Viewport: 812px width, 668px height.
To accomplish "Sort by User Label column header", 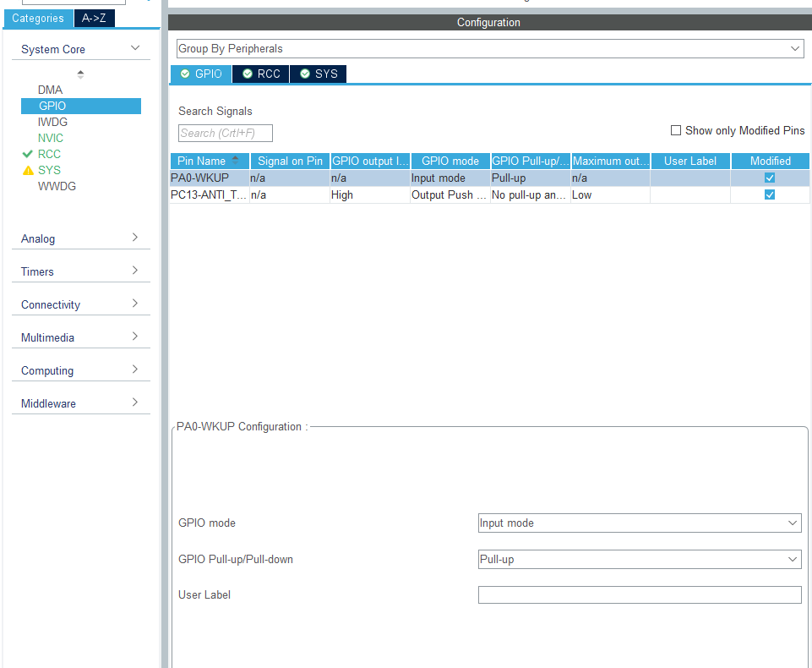I will 690,161.
